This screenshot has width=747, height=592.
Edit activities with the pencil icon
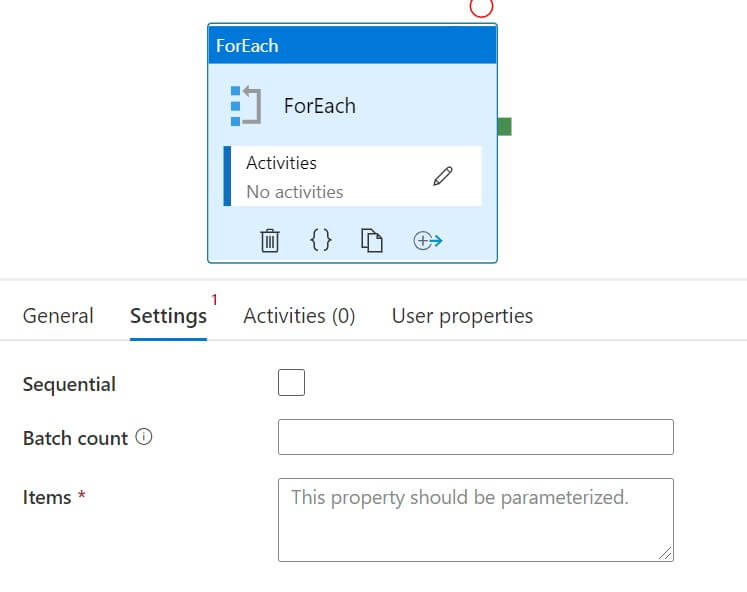click(x=443, y=177)
